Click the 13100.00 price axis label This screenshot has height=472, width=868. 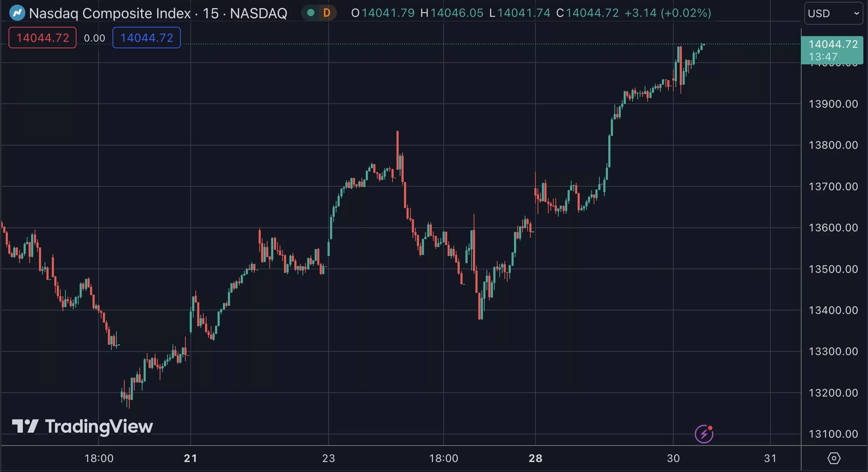click(833, 434)
